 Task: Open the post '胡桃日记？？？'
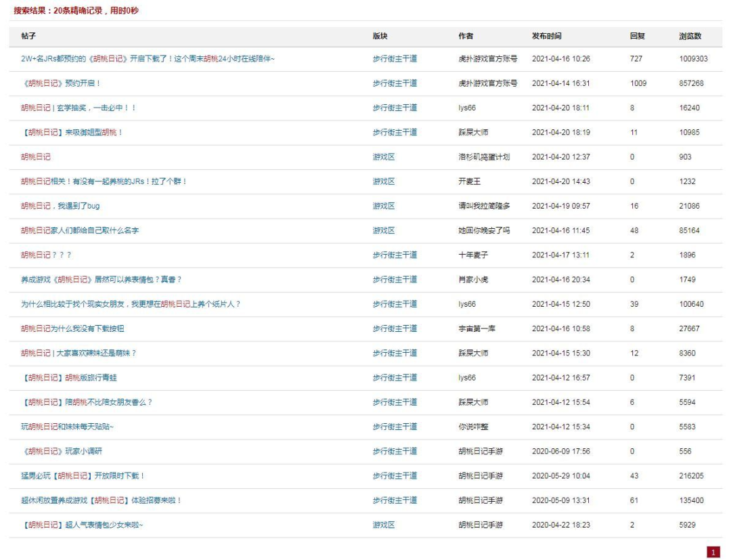click(x=46, y=255)
